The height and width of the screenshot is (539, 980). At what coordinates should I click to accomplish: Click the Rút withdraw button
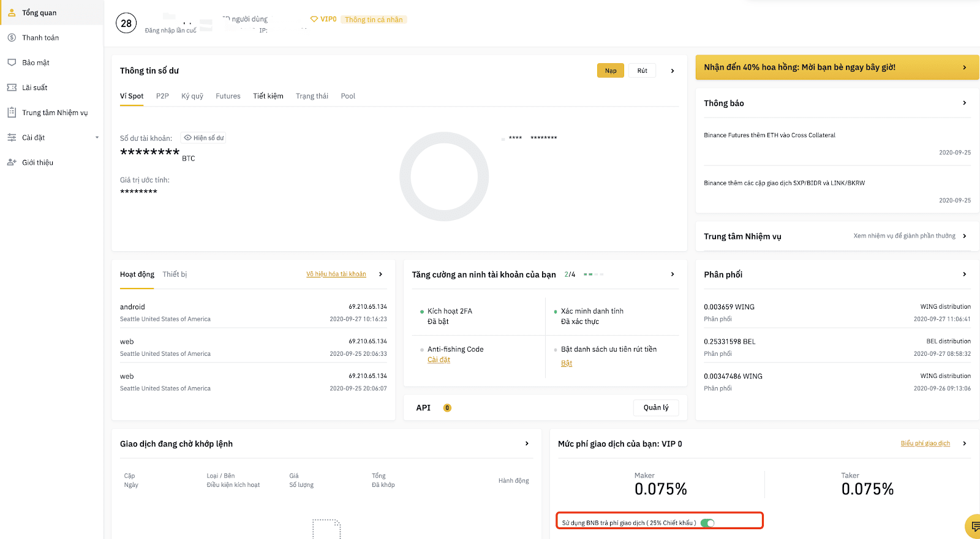(x=642, y=70)
